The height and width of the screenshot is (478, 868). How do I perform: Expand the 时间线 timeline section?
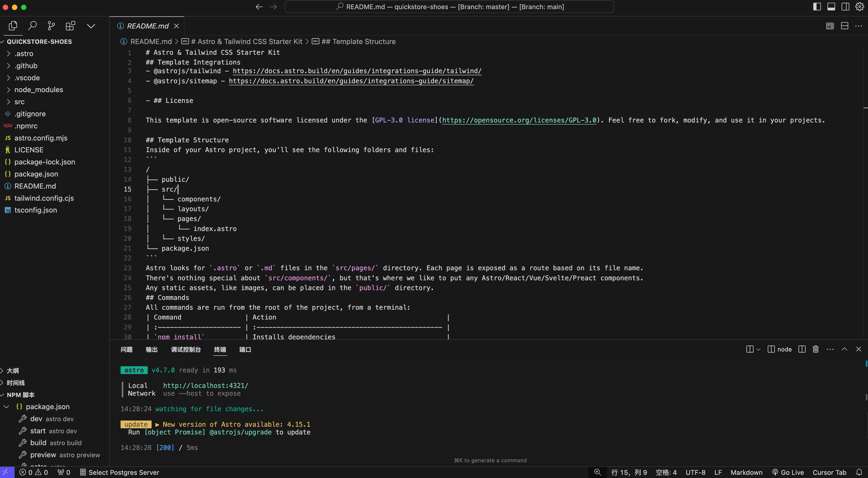[15, 383]
